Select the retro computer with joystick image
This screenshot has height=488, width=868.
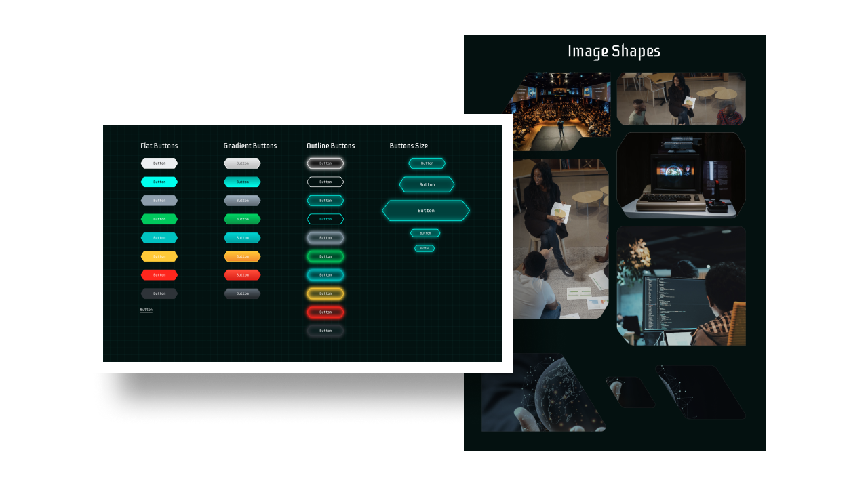(681, 175)
